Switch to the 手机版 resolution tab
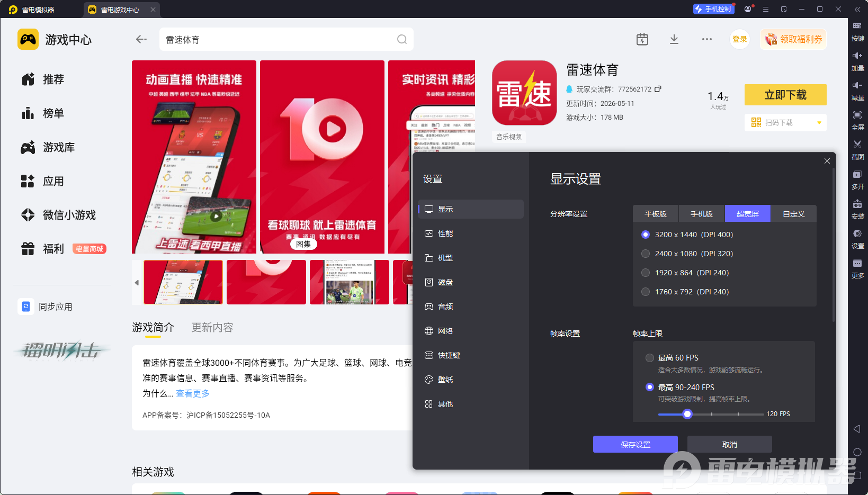This screenshot has height=495, width=868. pos(702,214)
